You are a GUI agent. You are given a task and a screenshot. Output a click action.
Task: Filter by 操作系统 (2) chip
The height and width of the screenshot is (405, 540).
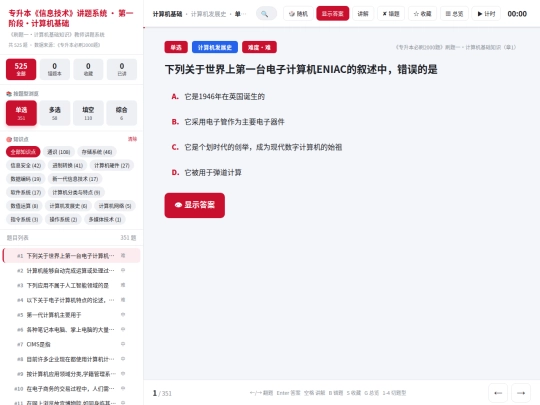tap(63, 219)
